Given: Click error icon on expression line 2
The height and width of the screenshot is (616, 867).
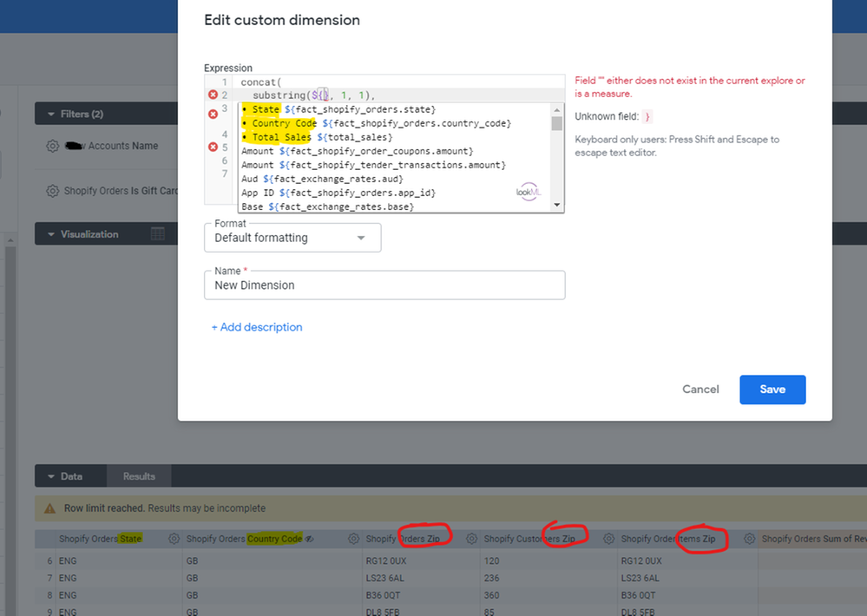Looking at the screenshot, I should tap(213, 95).
